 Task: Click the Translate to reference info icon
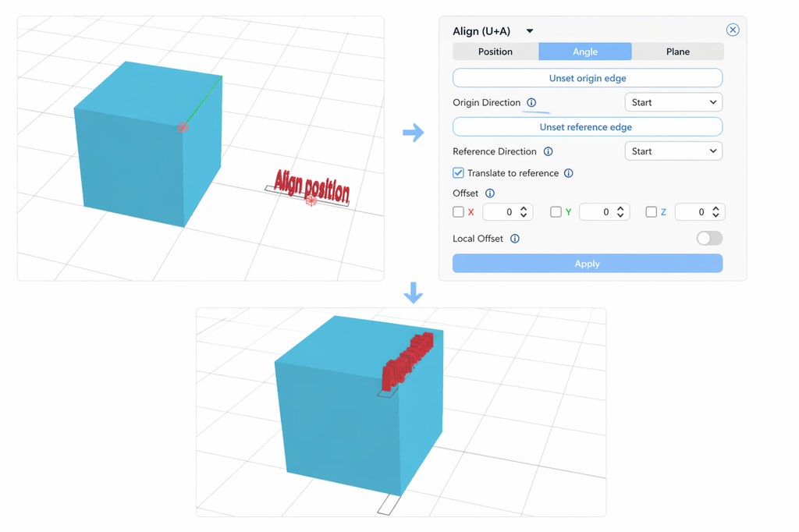(568, 173)
